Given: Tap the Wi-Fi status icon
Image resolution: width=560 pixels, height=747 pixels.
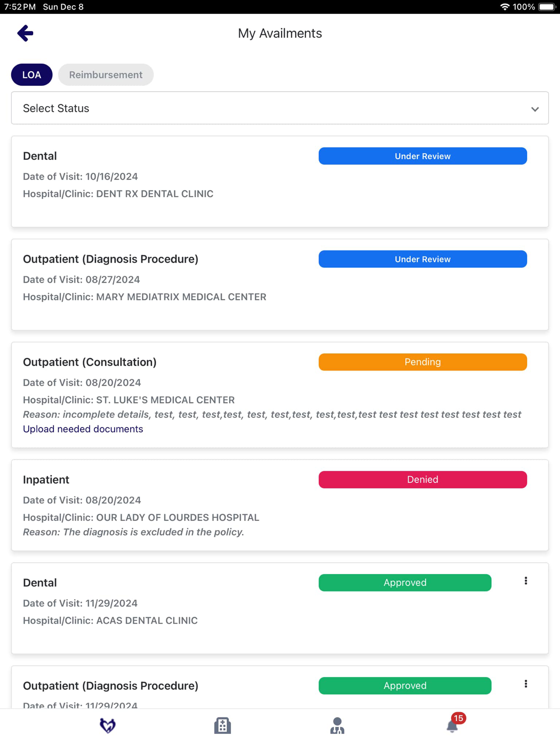Looking at the screenshot, I should (504, 7).
